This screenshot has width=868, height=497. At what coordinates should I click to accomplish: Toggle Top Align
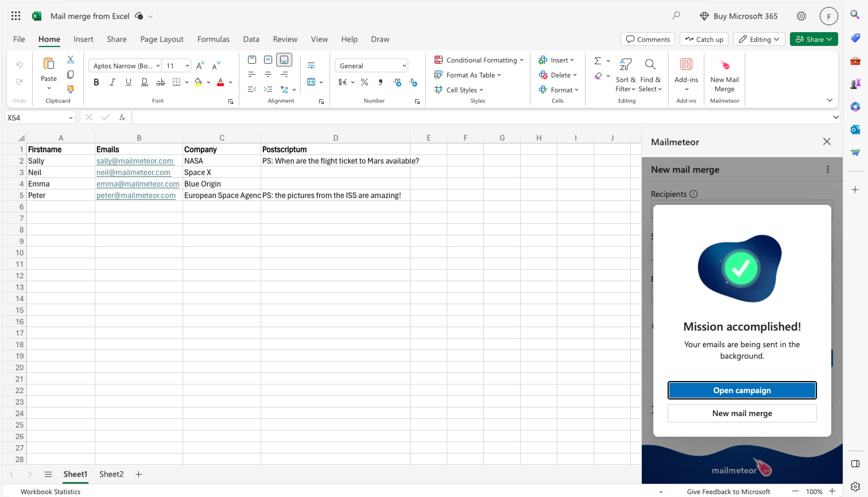click(x=252, y=60)
